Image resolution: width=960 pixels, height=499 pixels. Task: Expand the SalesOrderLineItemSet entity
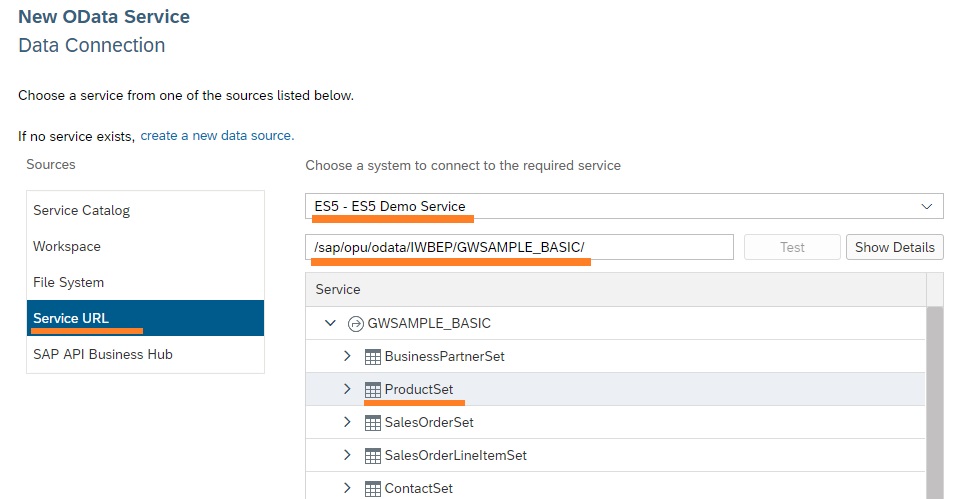(347, 455)
